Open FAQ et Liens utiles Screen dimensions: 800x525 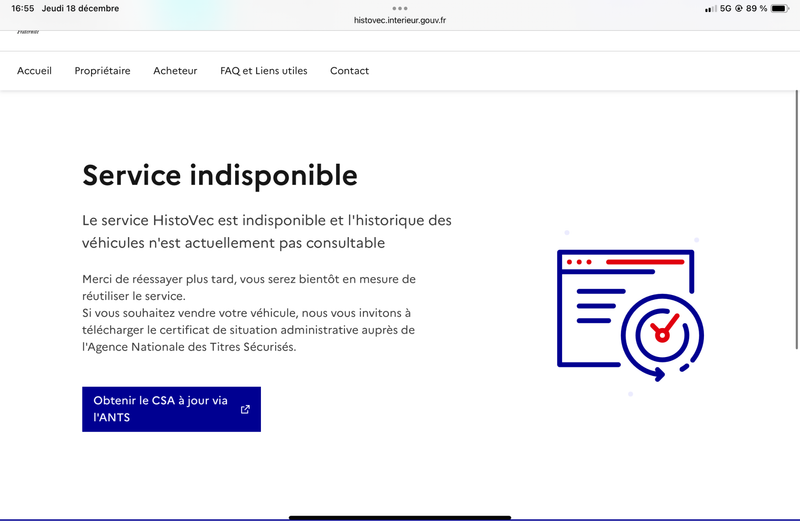(264, 71)
